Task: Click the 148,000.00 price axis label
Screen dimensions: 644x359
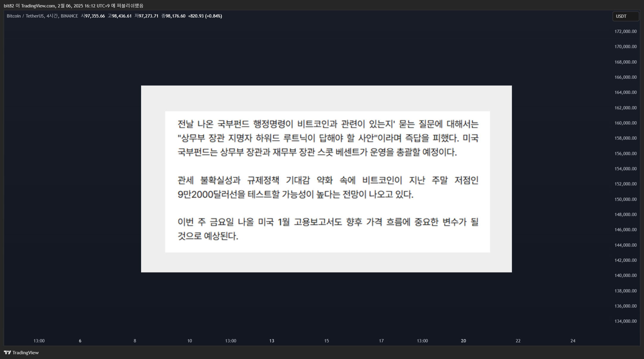Action: click(x=626, y=215)
